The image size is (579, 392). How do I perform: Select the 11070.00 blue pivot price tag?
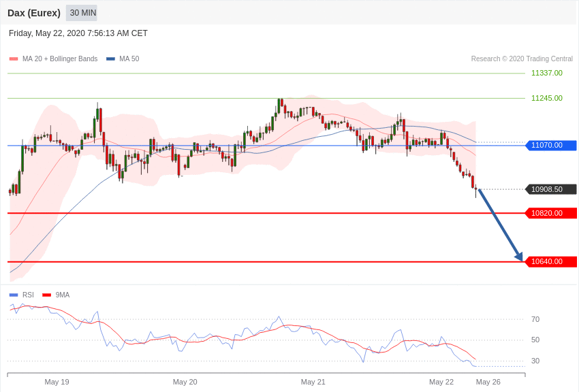click(550, 145)
